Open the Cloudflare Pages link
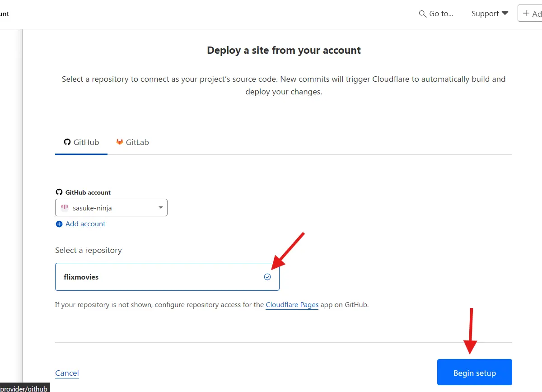The image size is (542, 392). (x=292, y=305)
